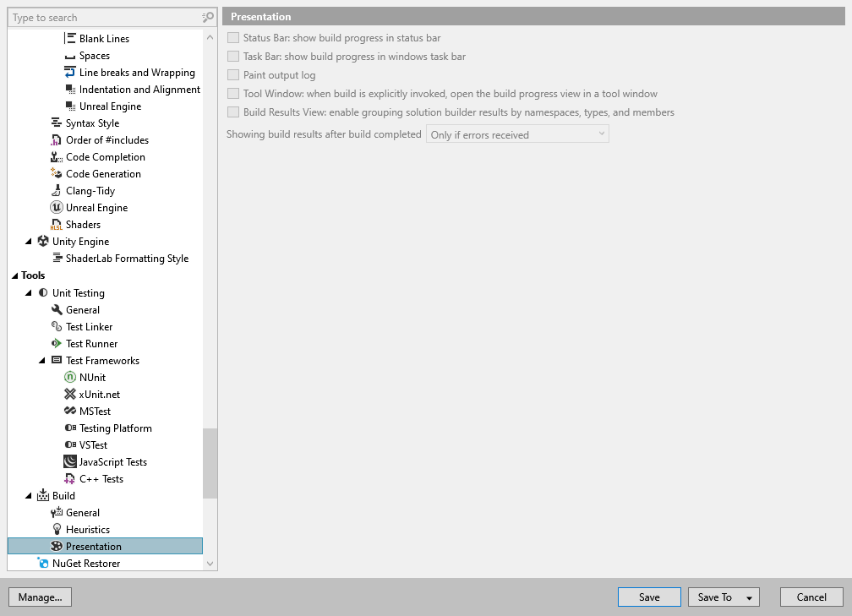852x616 pixels.
Task: Click the JavaScript Tests icon
Action: [x=70, y=461]
